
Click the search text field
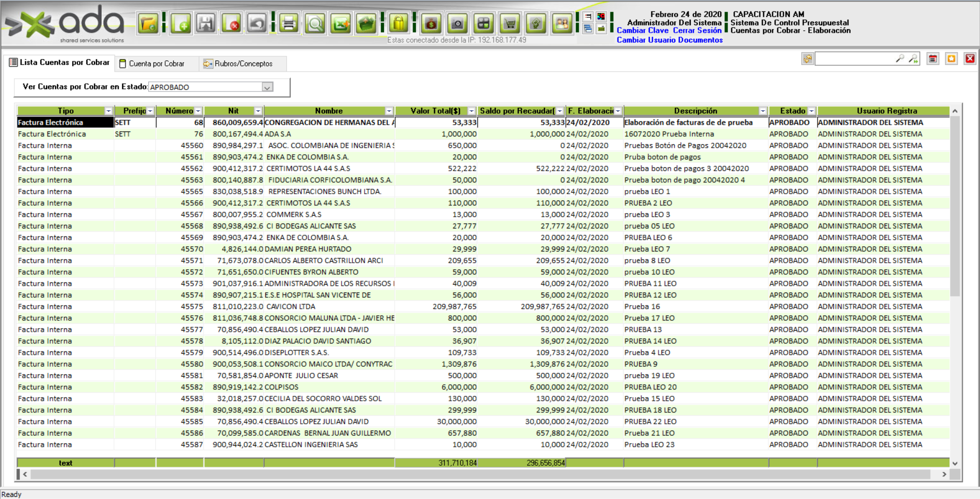pyautogui.click(x=855, y=59)
